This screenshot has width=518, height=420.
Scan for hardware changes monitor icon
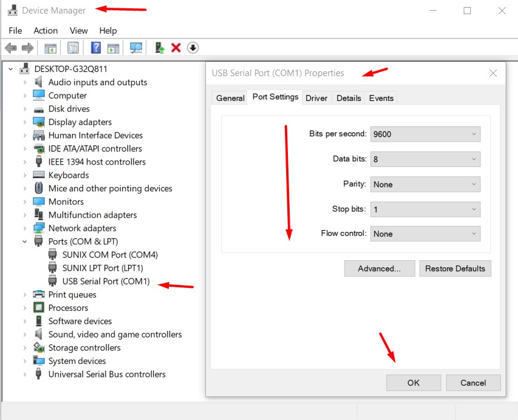[x=136, y=48]
